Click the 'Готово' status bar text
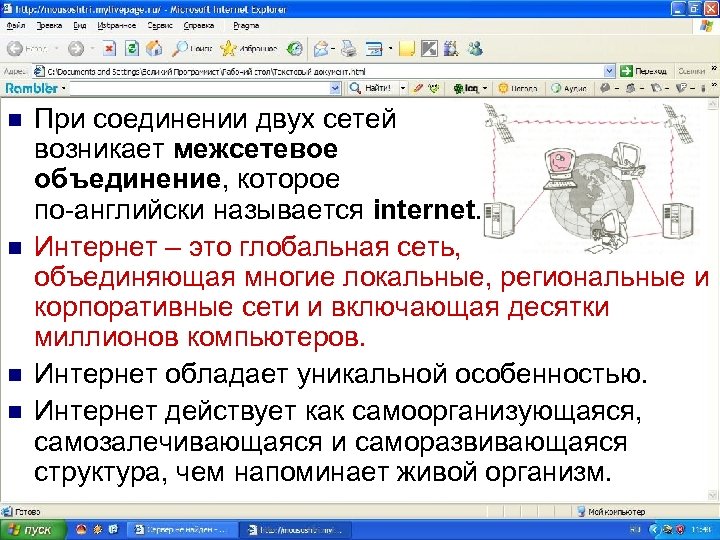The height and width of the screenshot is (540, 720). [28, 511]
